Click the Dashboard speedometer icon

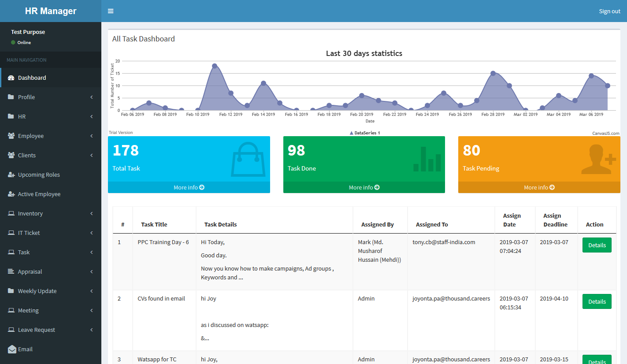click(x=11, y=78)
